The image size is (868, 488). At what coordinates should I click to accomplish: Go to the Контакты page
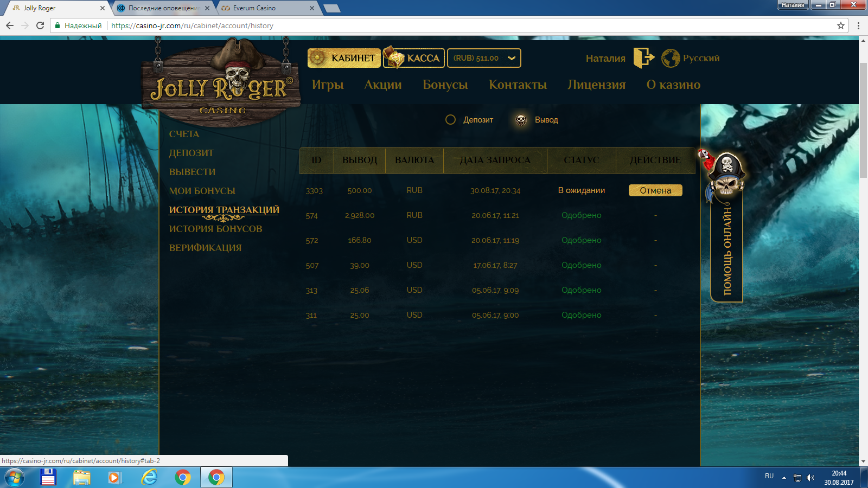tap(518, 85)
